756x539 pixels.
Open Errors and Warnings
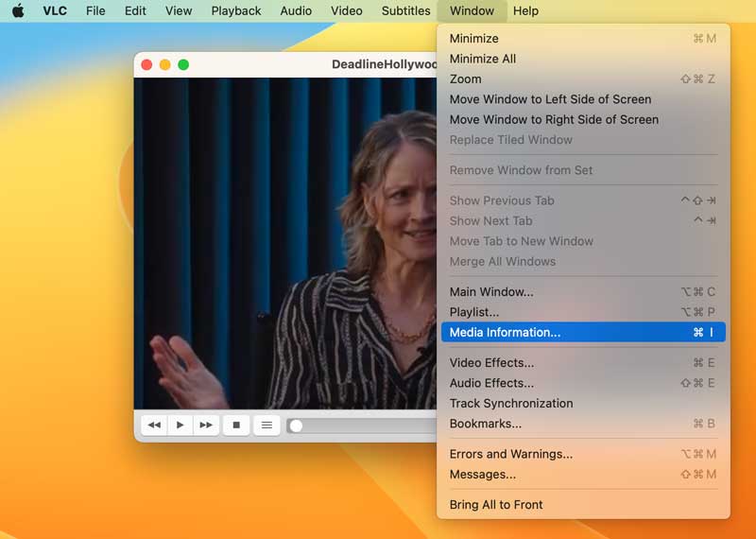pos(510,454)
